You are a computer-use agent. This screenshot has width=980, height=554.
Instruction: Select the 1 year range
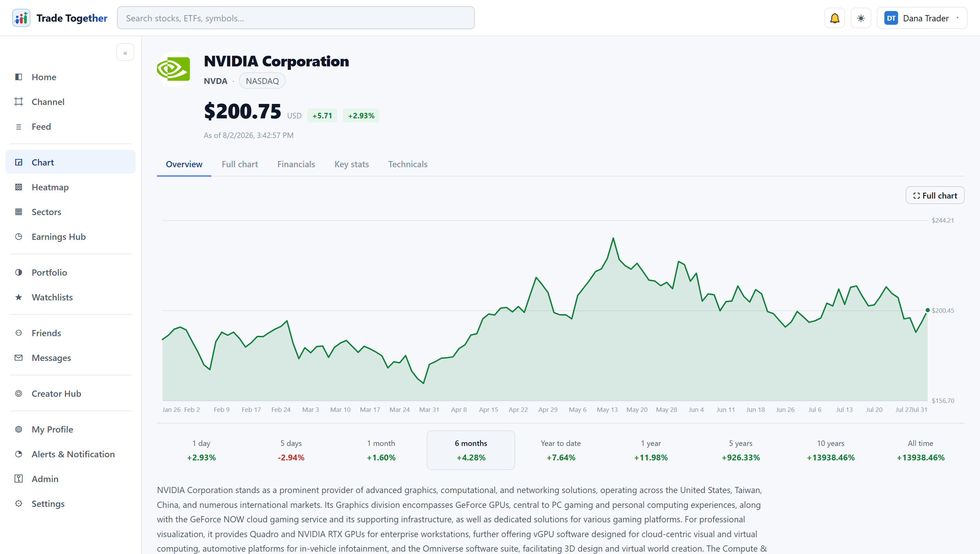651,450
